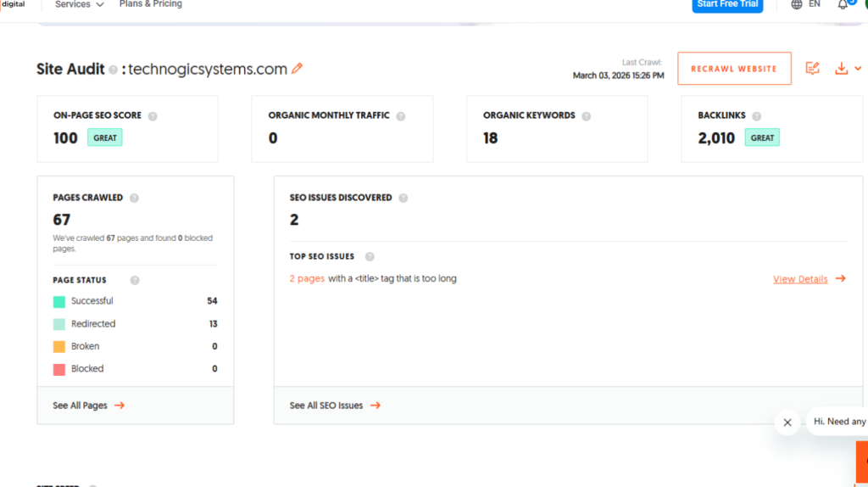Screen dimensions: 868x487
Task: Close the chat help popup
Action: tap(787, 423)
